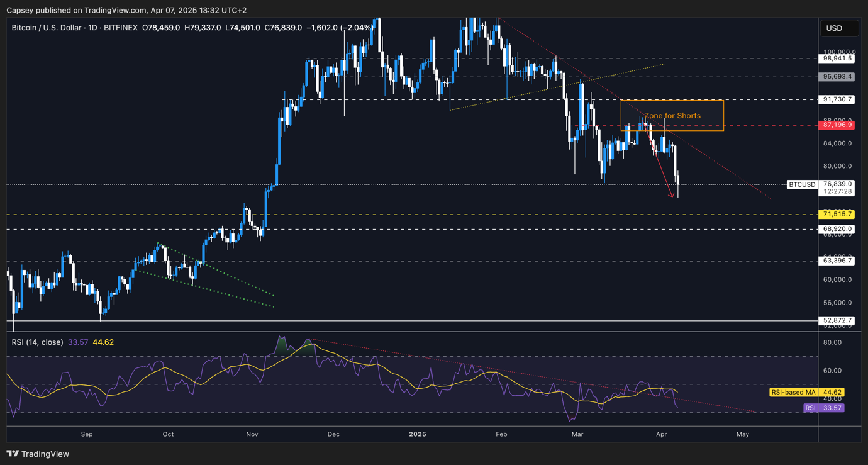Click the yellow 71,515.7 price label
This screenshot has height=465, width=868.
click(837, 214)
